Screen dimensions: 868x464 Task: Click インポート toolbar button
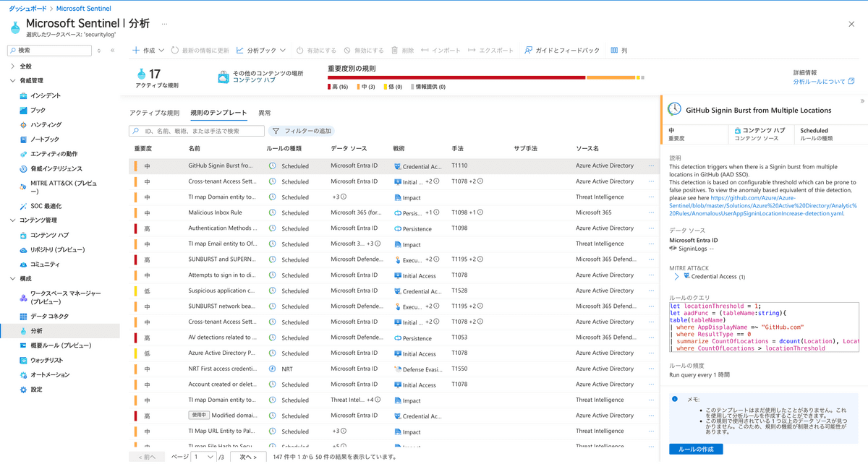point(441,51)
